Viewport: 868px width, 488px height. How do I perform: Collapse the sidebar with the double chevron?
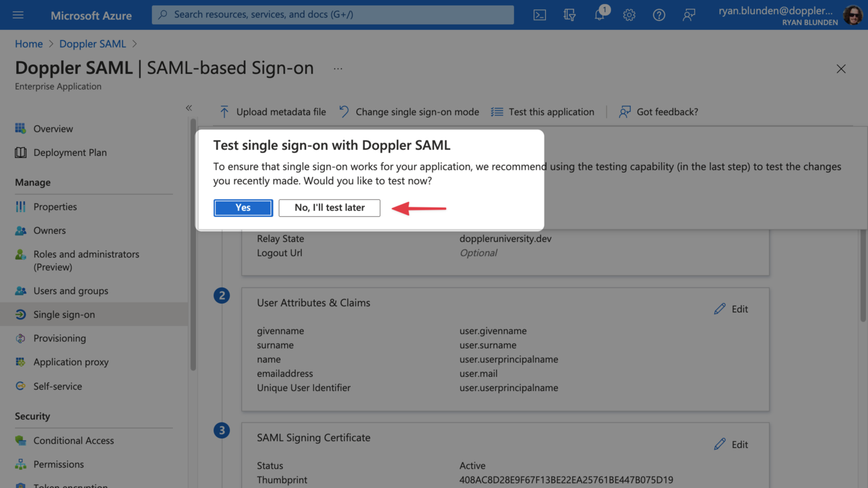(189, 108)
